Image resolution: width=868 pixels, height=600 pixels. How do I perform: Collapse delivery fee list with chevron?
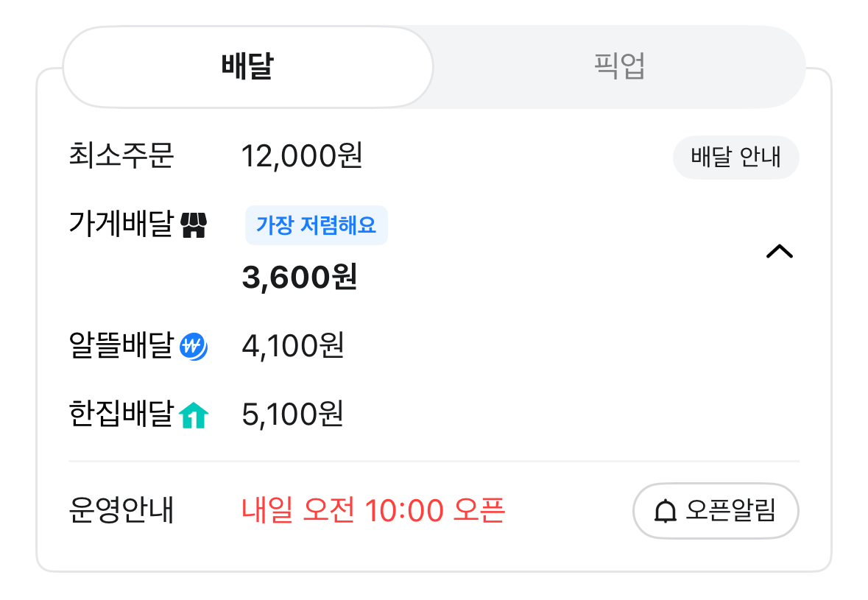(779, 252)
